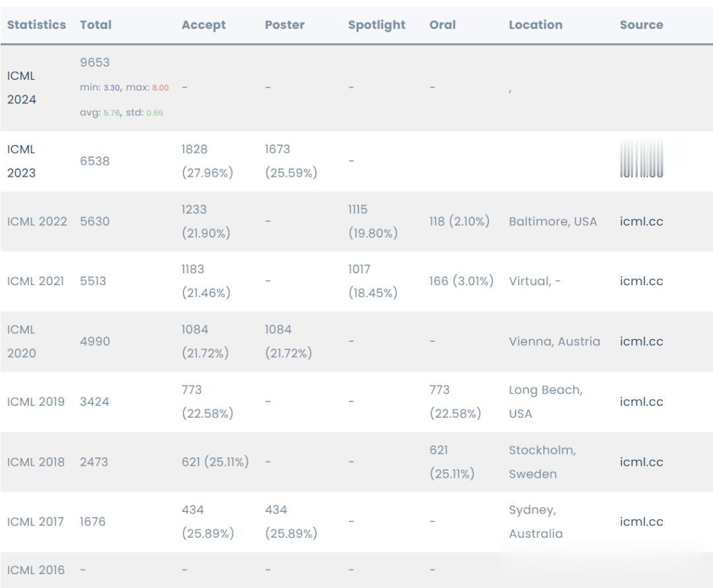Open the icml.cc source for ICML 2021

(x=641, y=281)
